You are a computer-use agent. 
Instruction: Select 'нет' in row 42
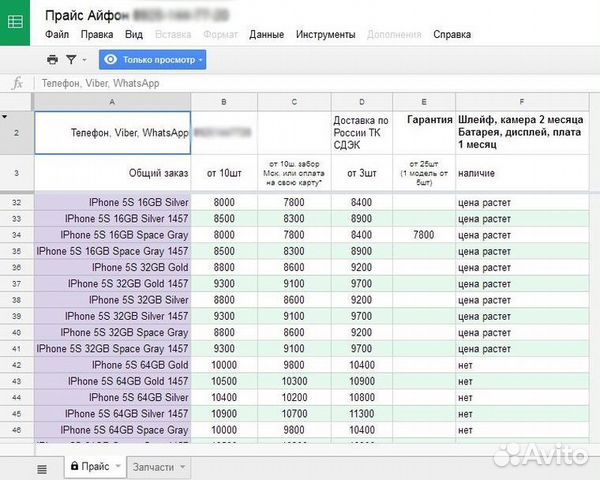pyautogui.click(x=522, y=365)
